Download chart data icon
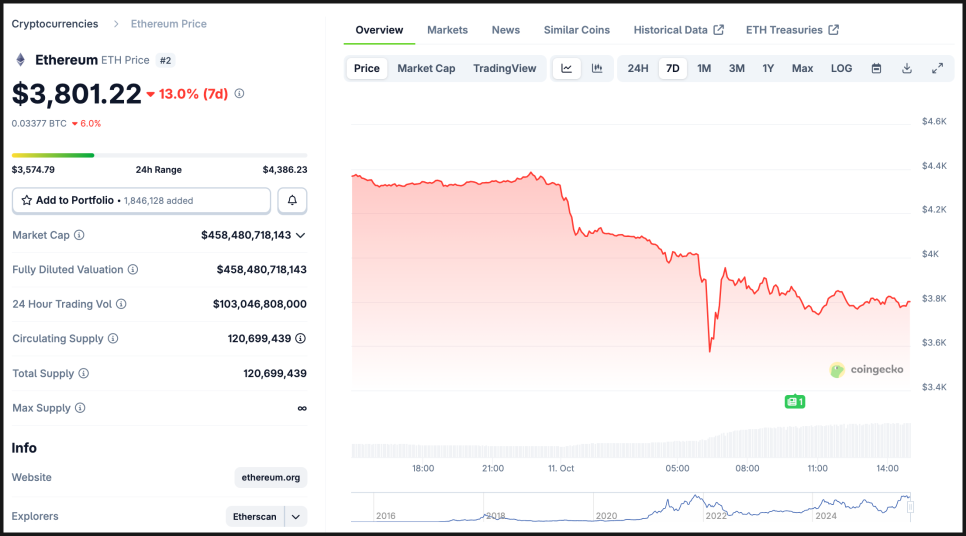966x536 pixels. click(x=907, y=68)
